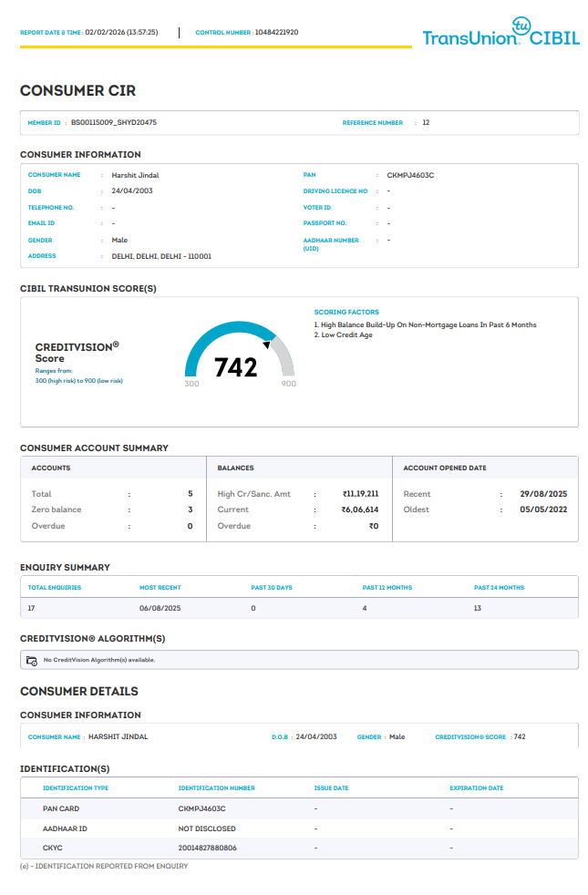Click the gender value Male in consumer information
The width and height of the screenshot is (588, 895).
pos(119,241)
